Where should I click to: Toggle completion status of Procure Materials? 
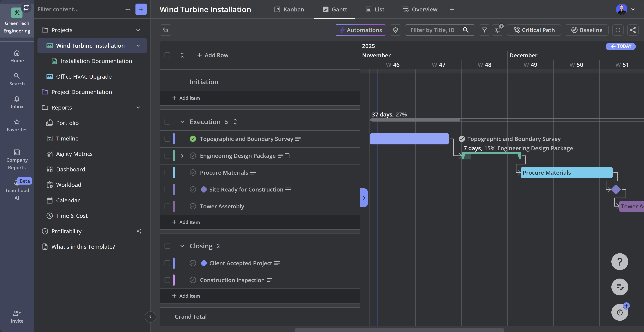click(193, 172)
